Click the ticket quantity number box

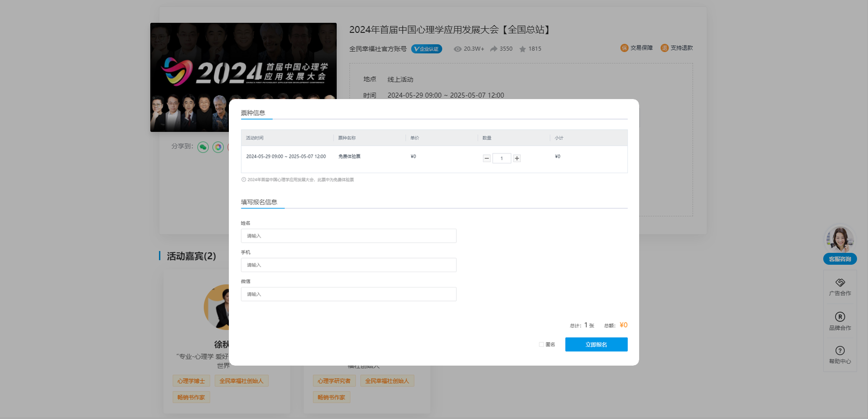click(x=502, y=158)
